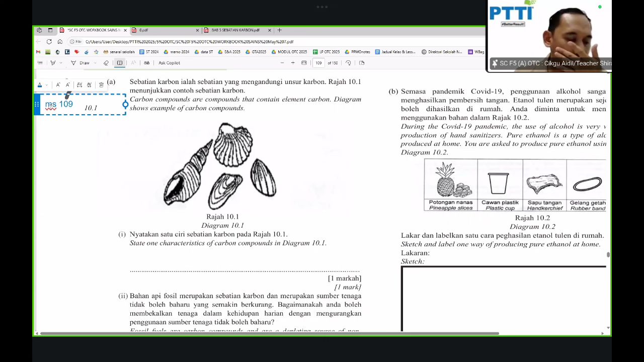
Task: Decrease the text box font size
Action: (x=68, y=85)
